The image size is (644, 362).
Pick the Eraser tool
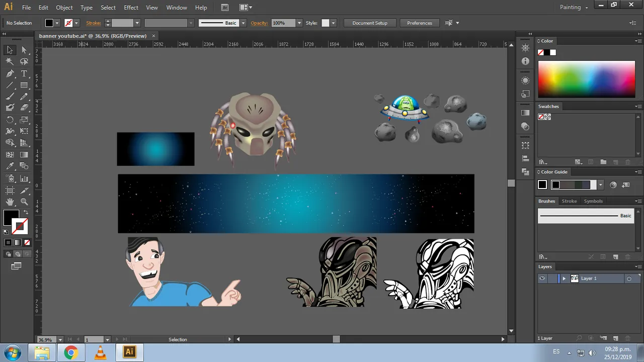(x=24, y=108)
